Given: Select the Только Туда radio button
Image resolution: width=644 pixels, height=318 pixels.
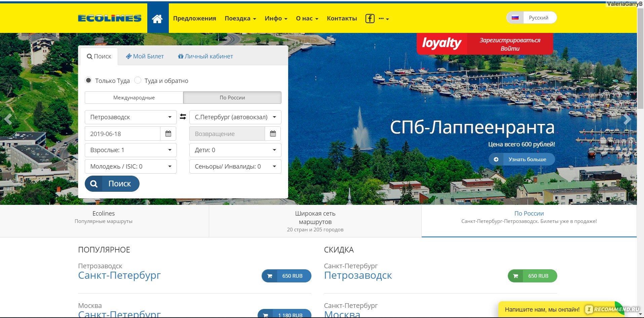Looking at the screenshot, I should (x=88, y=80).
